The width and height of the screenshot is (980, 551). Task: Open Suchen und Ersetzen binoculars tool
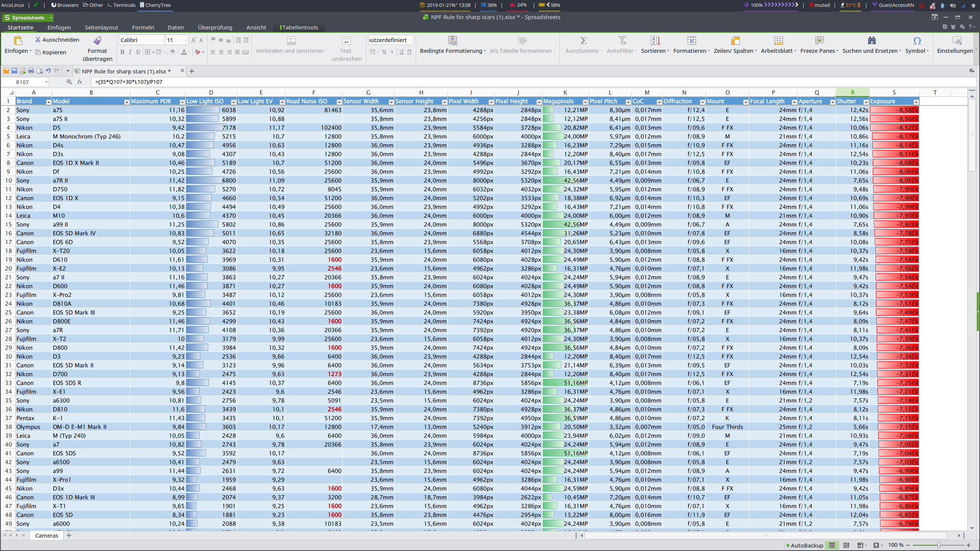[x=872, y=41]
